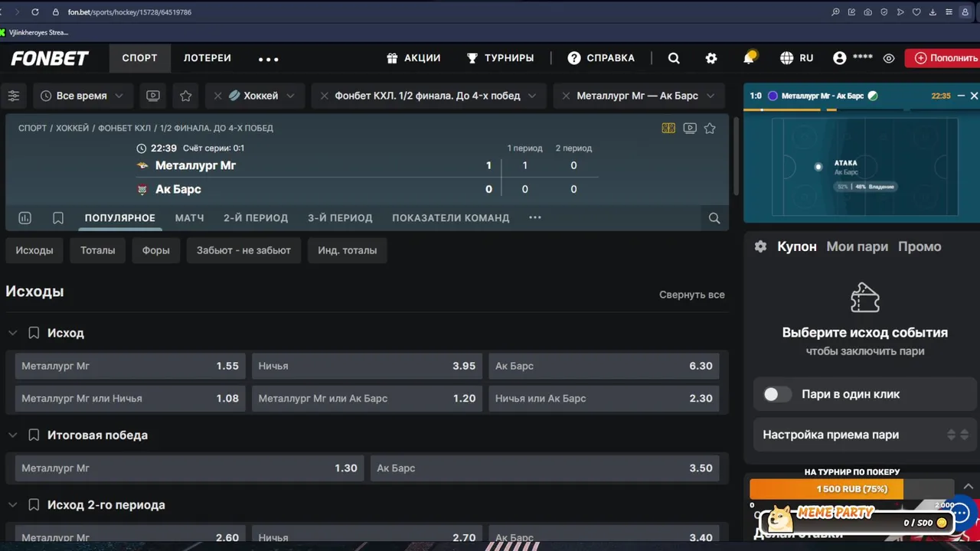Viewport: 980px width, 551px height.
Task: Collapse Исход 2-го периода section chevron
Action: pyautogui.click(x=12, y=505)
